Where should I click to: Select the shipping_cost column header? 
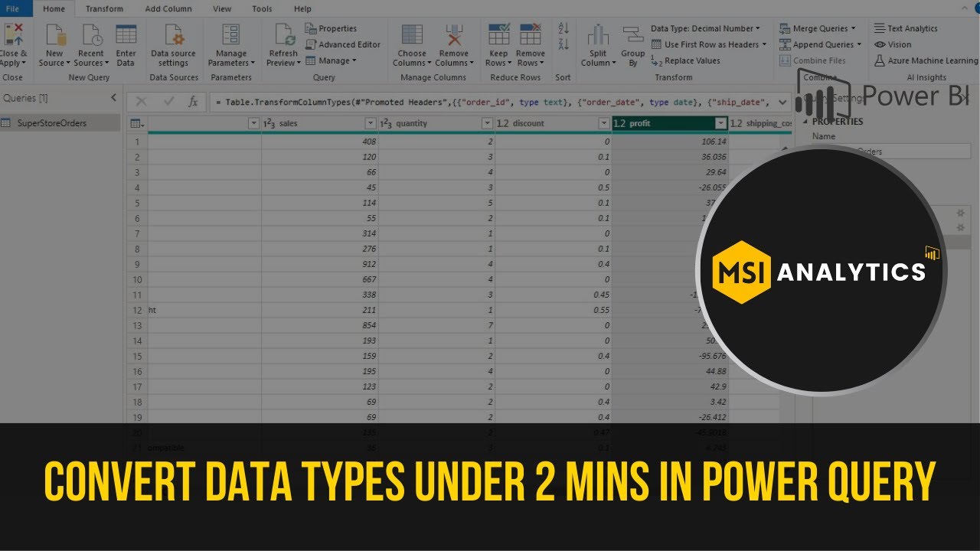coord(760,123)
